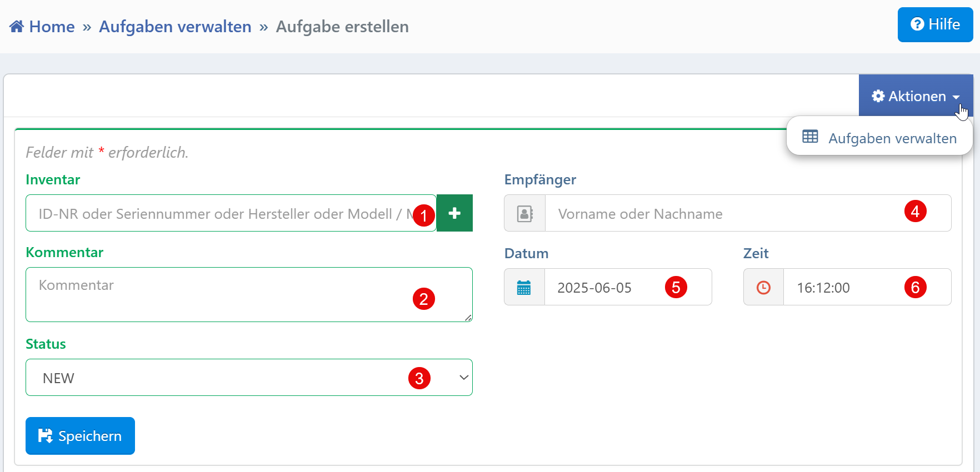Collapse the Aktionen dropdown menu
The width and height of the screenshot is (980, 472).
point(916,96)
